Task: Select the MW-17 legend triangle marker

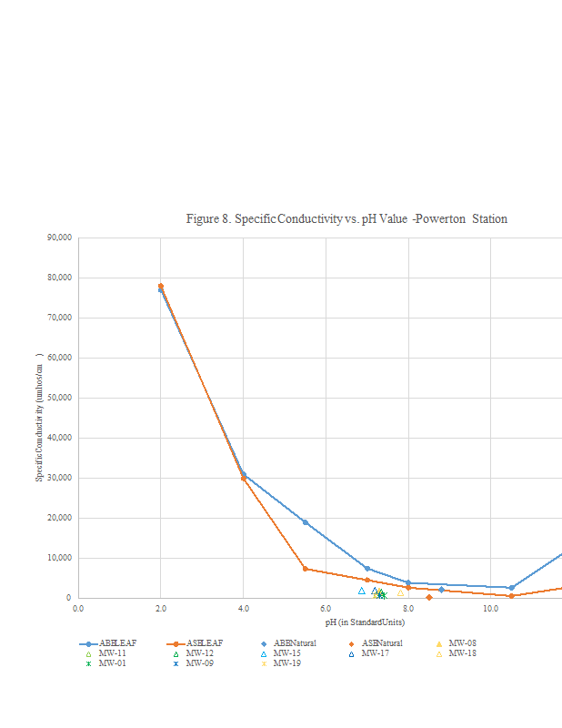Action: [351, 653]
